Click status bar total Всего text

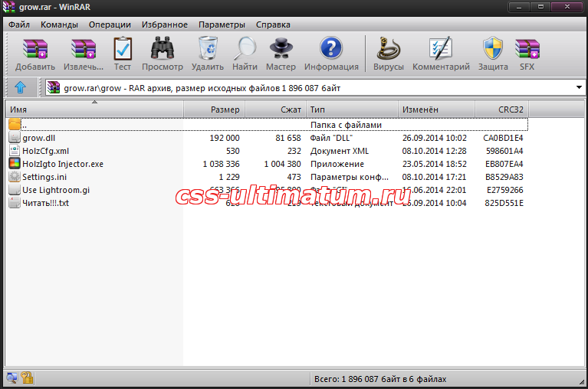[380, 379]
